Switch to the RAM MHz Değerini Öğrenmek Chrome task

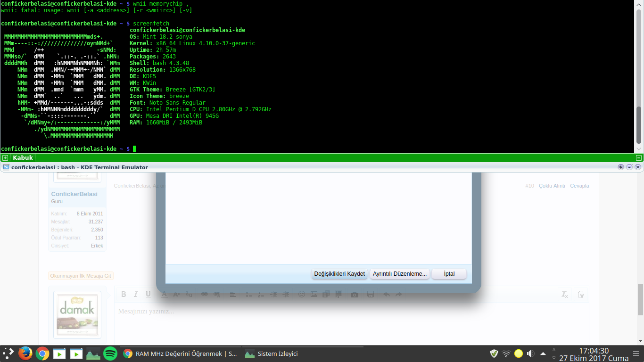pos(181,354)
